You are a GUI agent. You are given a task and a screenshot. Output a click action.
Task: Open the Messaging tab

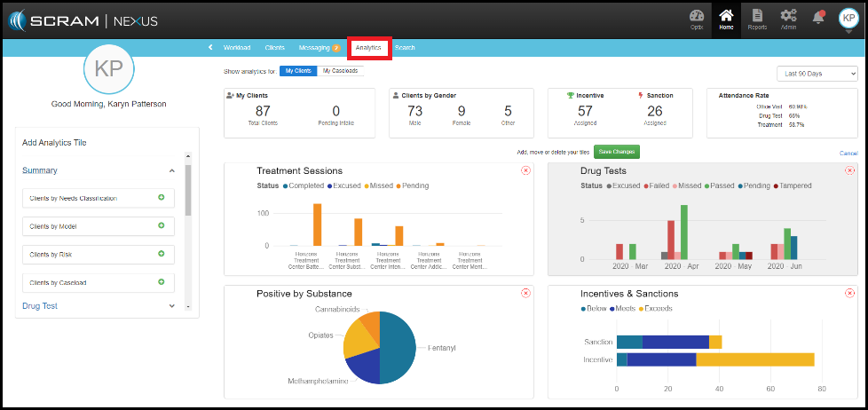[x=319, y=48]
